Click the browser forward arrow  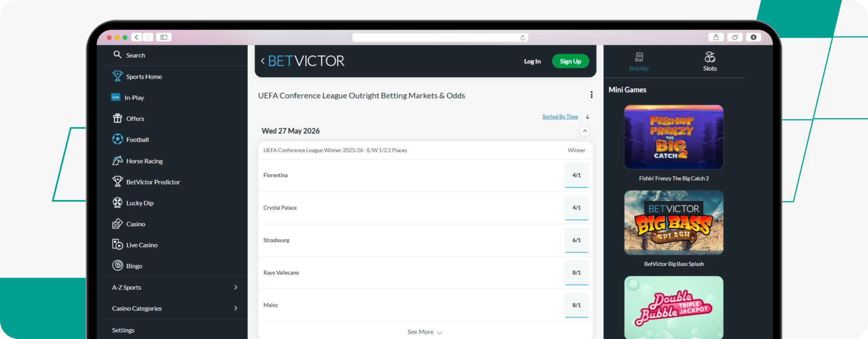(x=148, y=37)
